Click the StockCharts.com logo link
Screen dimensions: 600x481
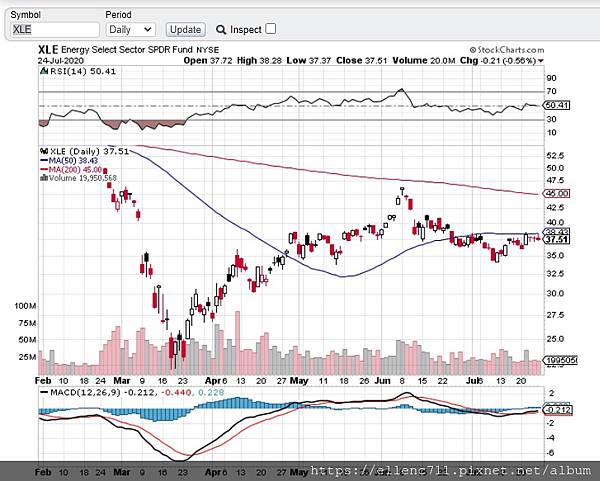click(507, 50)
